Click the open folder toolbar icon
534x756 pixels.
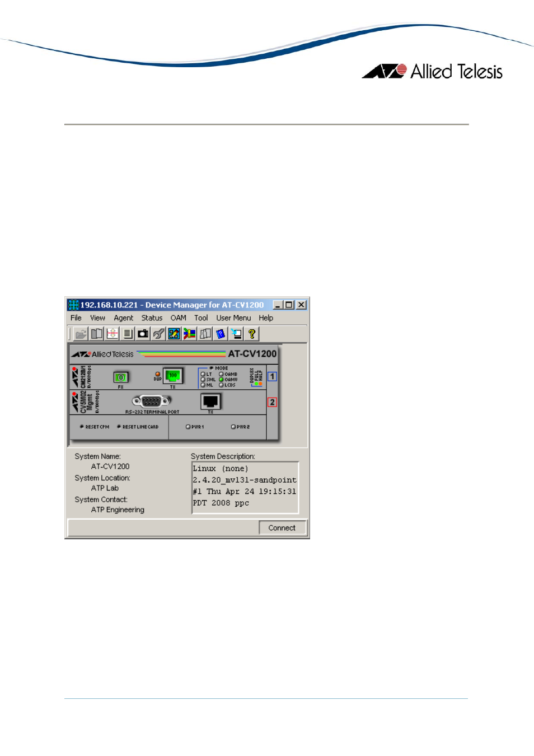[81, 334]
